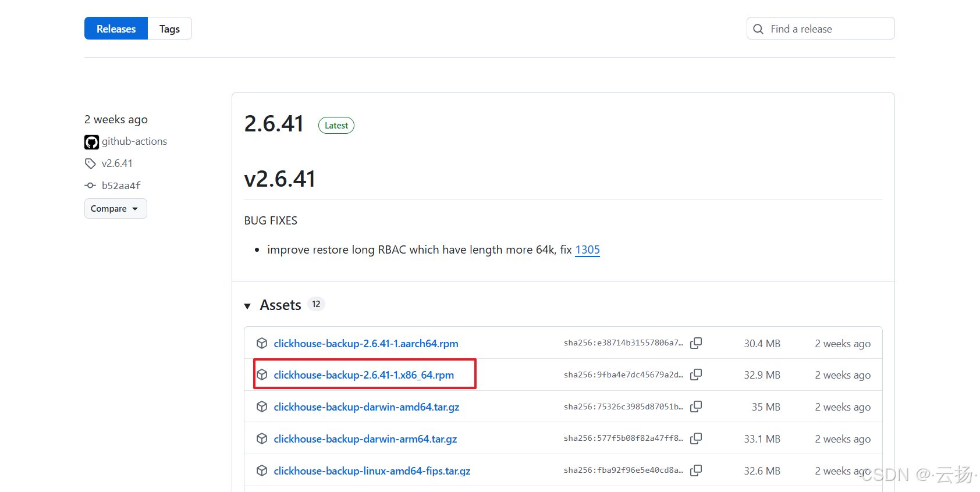Click hash text sha256:75326c3985d87051b

[x=623, y=407]
